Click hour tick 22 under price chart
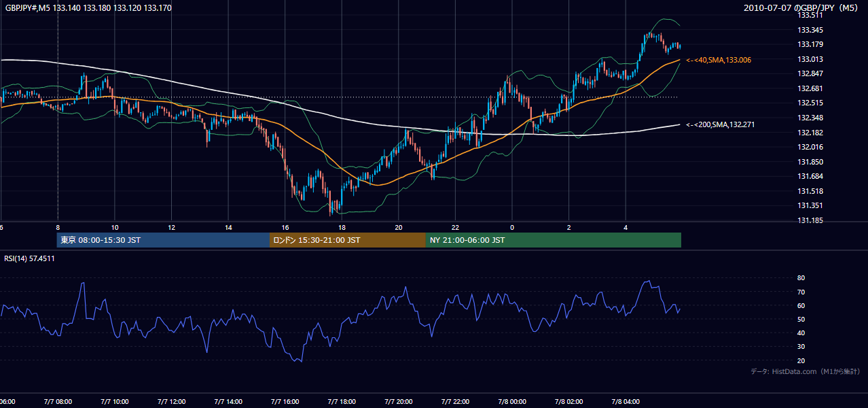 455,228
